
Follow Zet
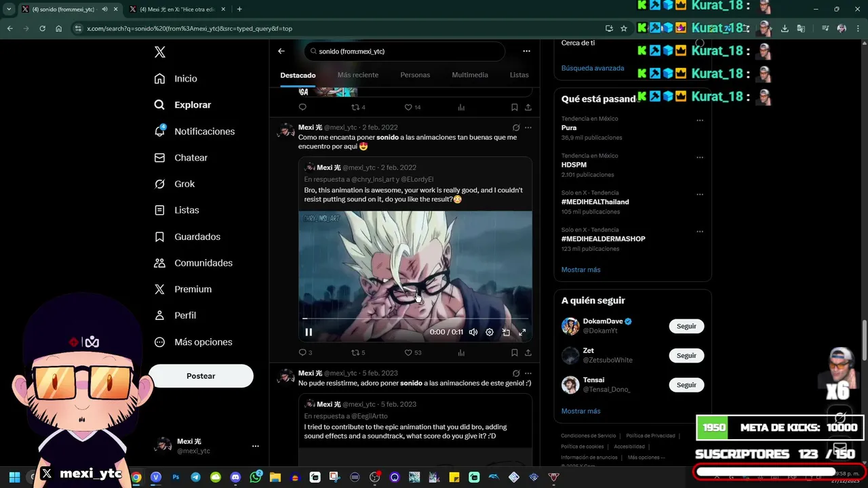tap(686, 355)
